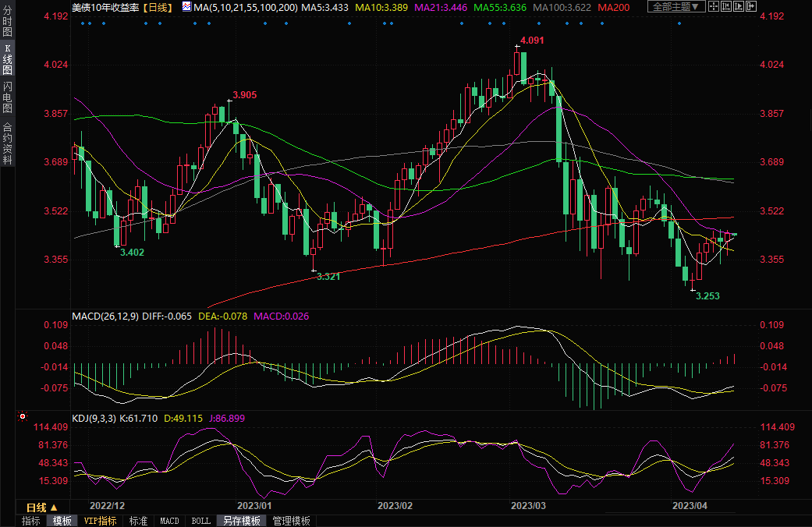Screen dimensions: 812x527
Task: Click the 【日线】 period label in title
Action: click(159, 6)
